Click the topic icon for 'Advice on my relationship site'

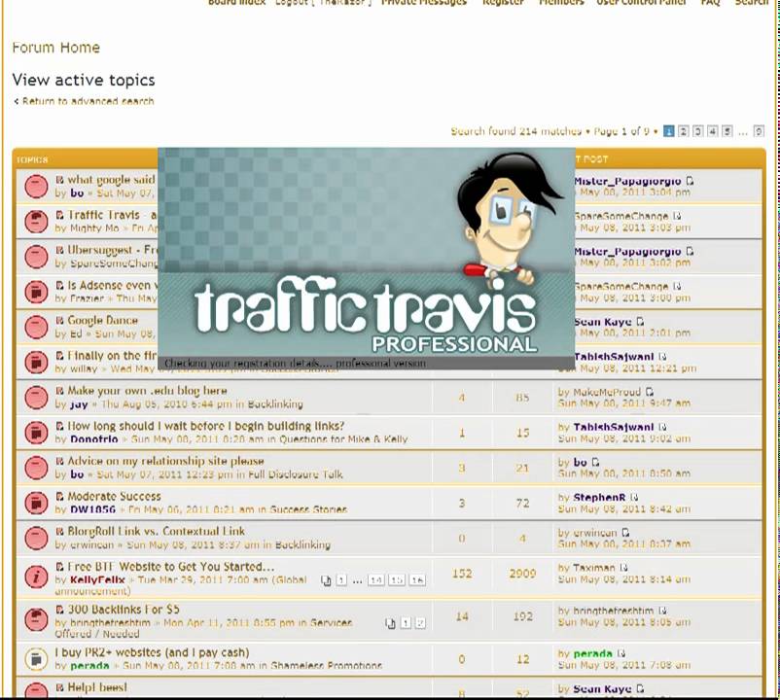click(x=36, y=468)
